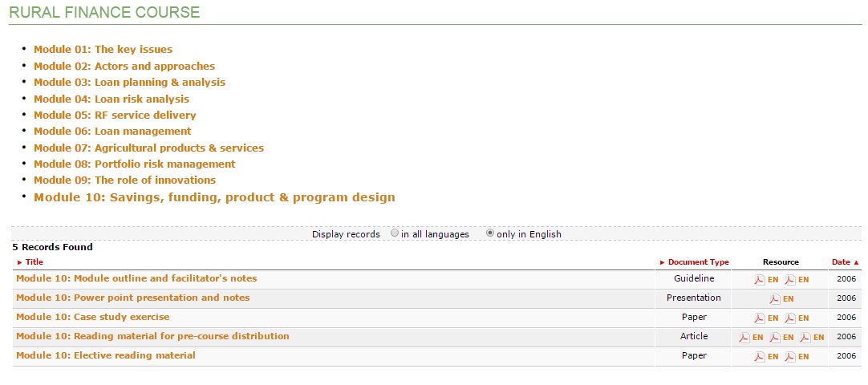The width and height of the screenshot is (868, 385).
Task: Open Module 04: Loan risk analysis
Action: click(x=112, y=99)
